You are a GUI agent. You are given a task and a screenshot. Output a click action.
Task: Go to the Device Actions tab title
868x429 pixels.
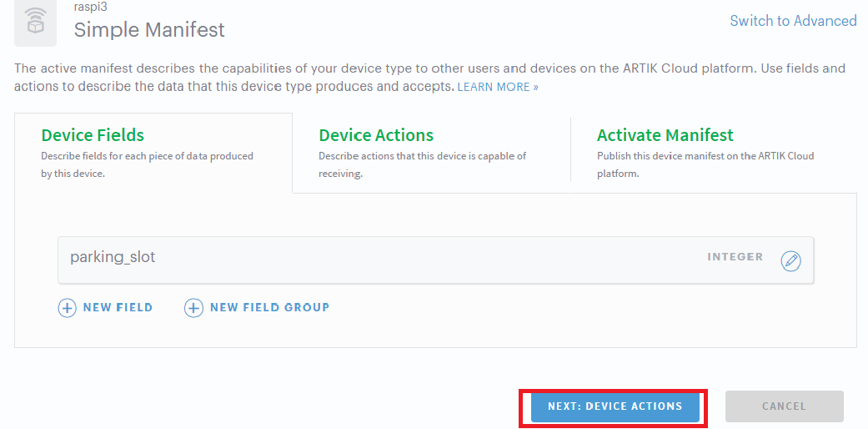click(376, 135)
